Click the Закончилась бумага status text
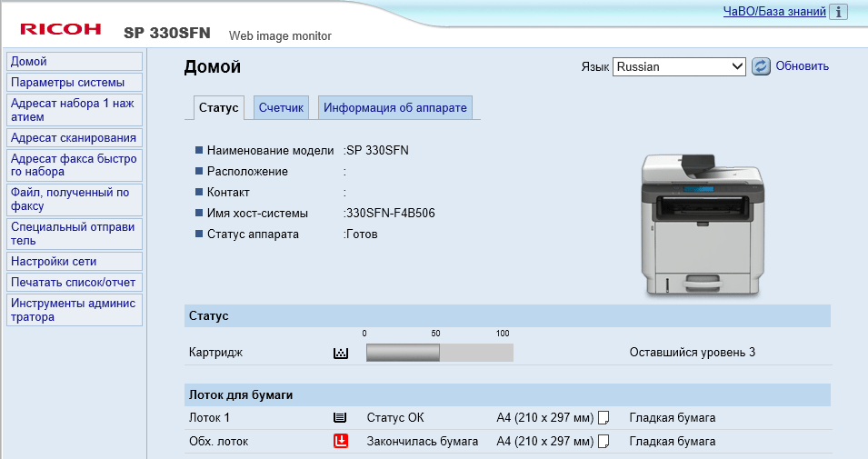This screenshot has height=459, width=868. click(423, 442)
